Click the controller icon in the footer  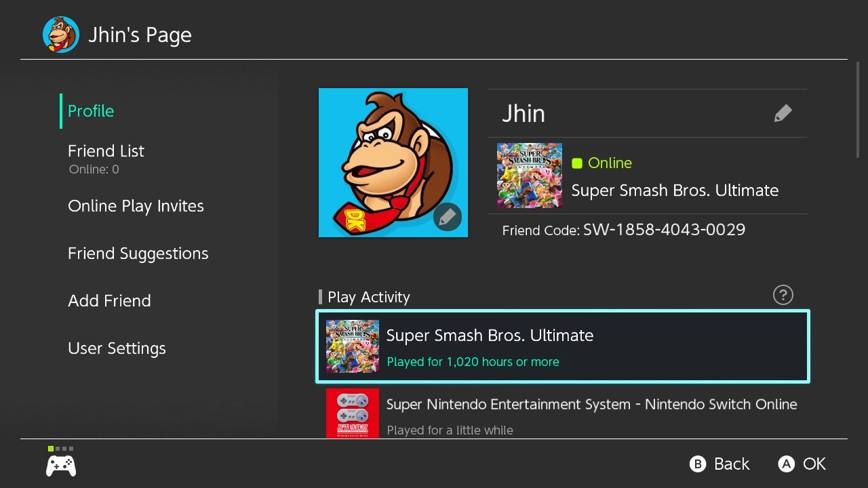61,466
